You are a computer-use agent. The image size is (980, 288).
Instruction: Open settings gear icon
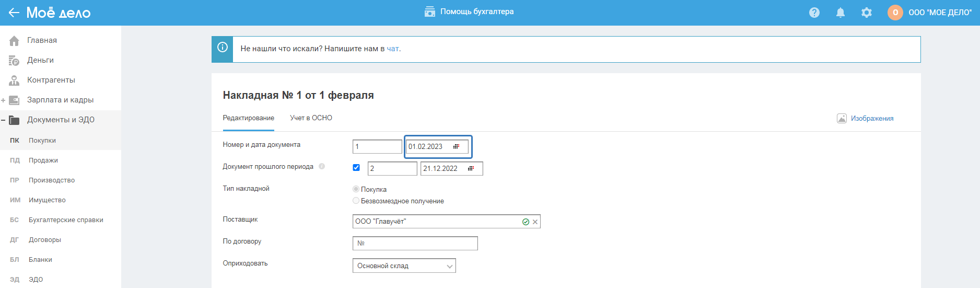coord(866,13)
